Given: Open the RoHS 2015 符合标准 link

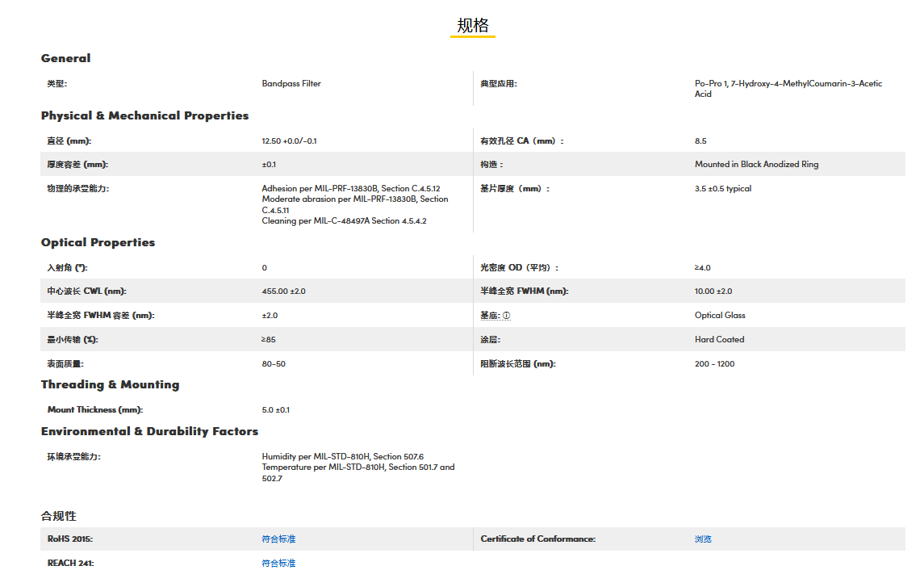Looking at the screenshot, I should click(x=278, y=539).
